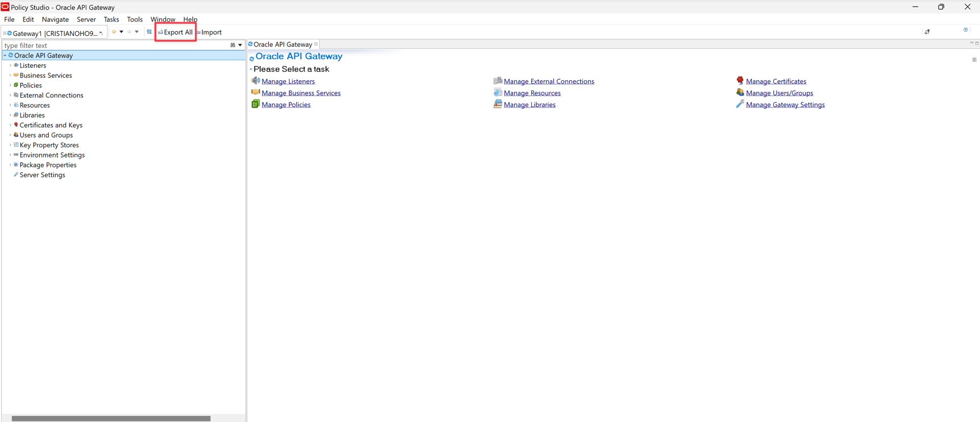Click the Manage Policies green icon

point(256,104)
